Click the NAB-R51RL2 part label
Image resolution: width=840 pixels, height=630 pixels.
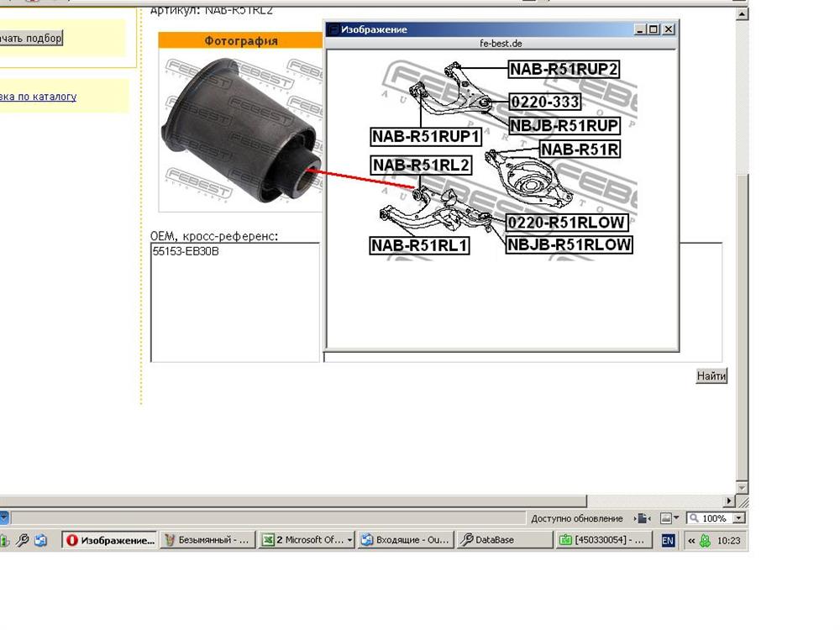[x=421, y=165]
